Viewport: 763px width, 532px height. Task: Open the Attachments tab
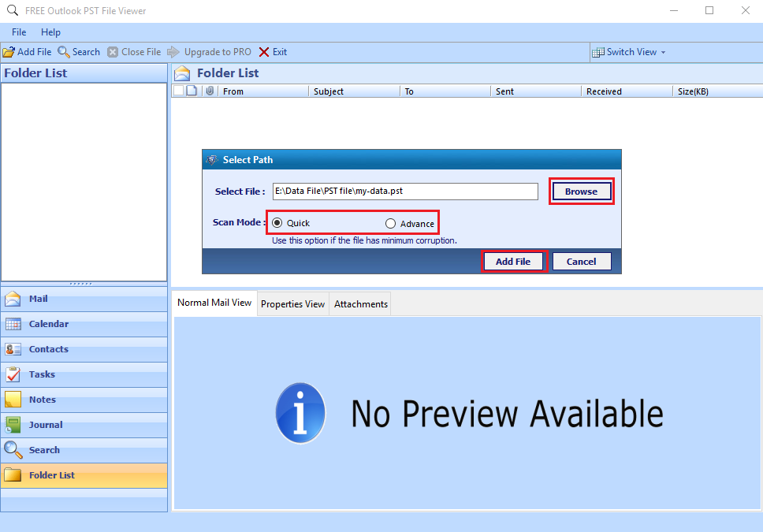[x=359, y=303]
